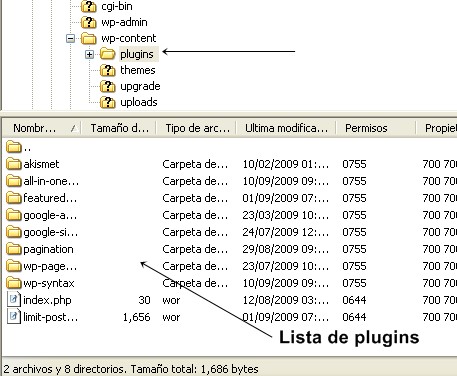The image size is (457, 376).
Task: Select the featured… file name
Action: point(50,198)
